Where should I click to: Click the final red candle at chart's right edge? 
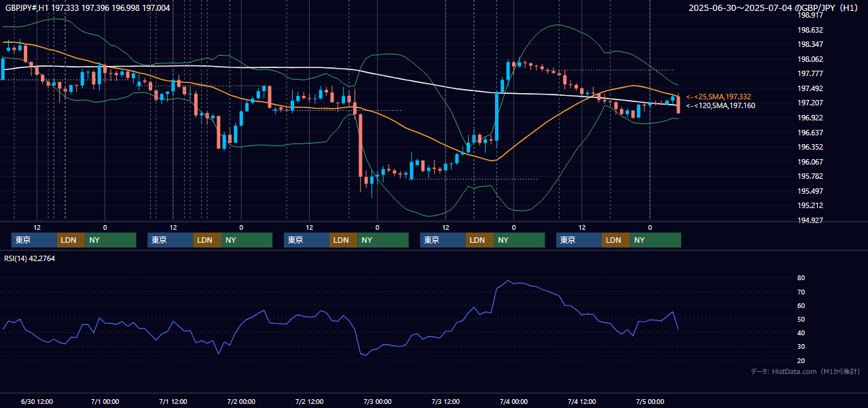click(x=678, y=104)
